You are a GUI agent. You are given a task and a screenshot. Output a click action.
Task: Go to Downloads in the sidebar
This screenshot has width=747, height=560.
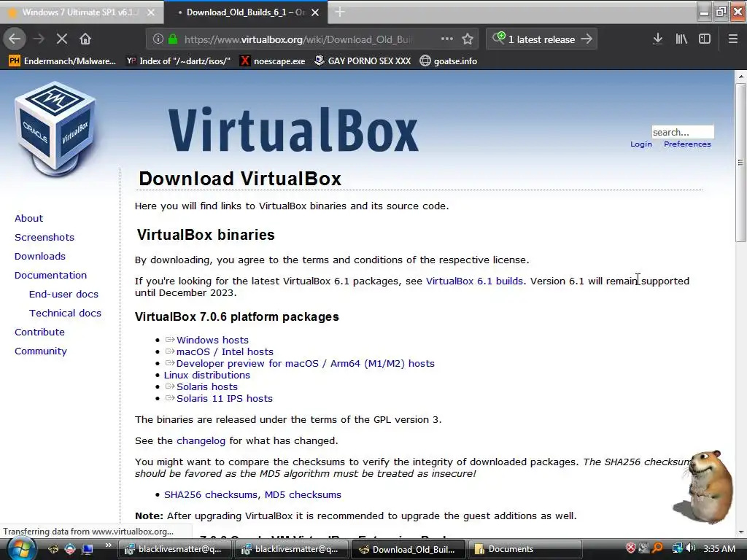click(x=40, y=256)
